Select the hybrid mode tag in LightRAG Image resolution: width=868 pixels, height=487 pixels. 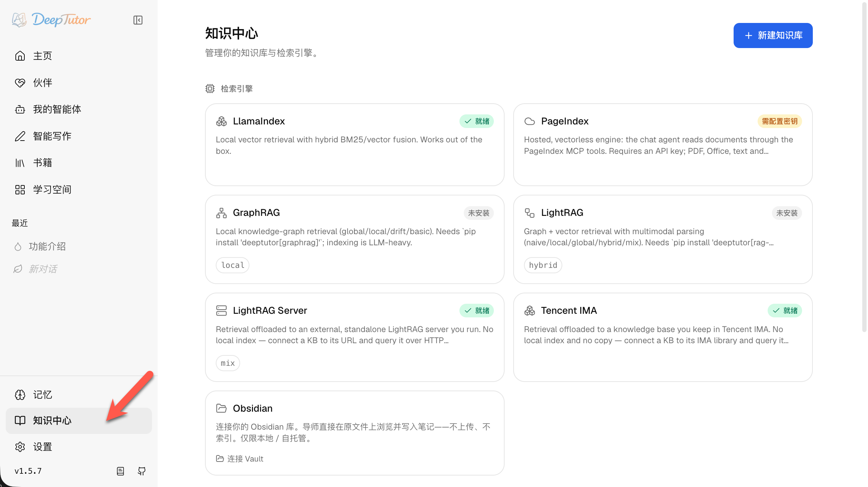[543, 265]
